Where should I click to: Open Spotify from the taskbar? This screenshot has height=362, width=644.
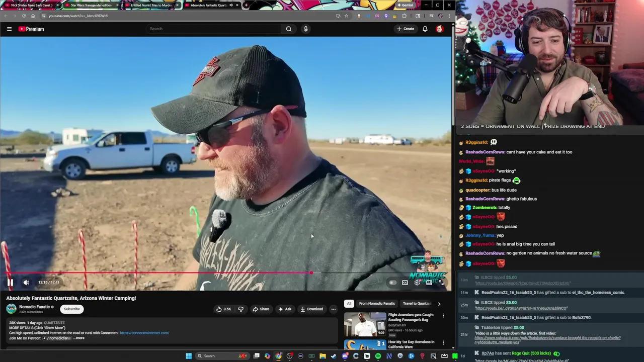coord(378,356)
